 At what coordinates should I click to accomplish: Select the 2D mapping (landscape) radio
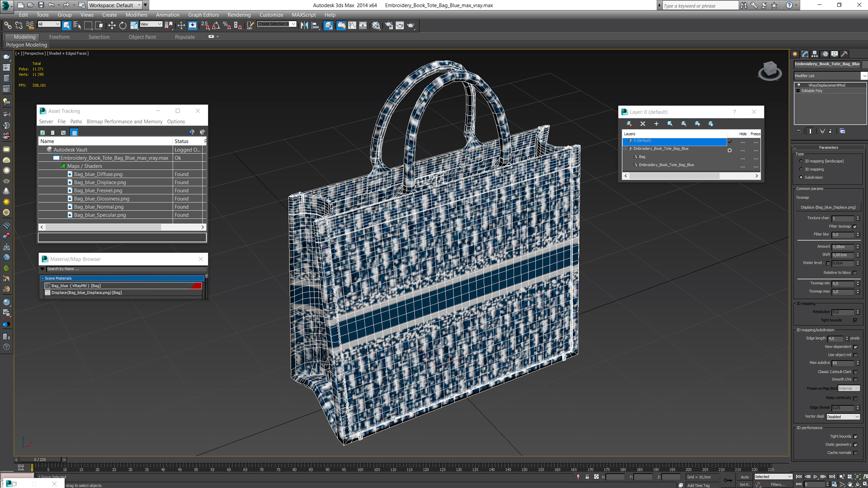click(x=801, y=161)
